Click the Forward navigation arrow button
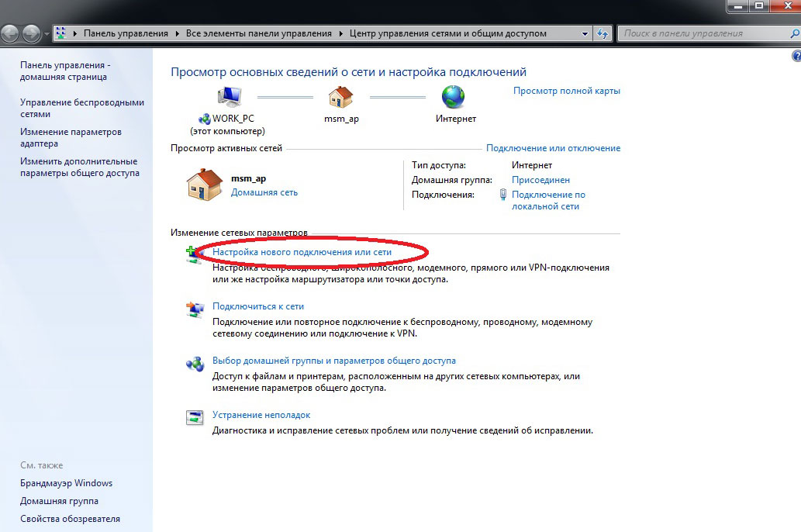The image size is (801, 532). pyautogui.click(x=31, y=33)
